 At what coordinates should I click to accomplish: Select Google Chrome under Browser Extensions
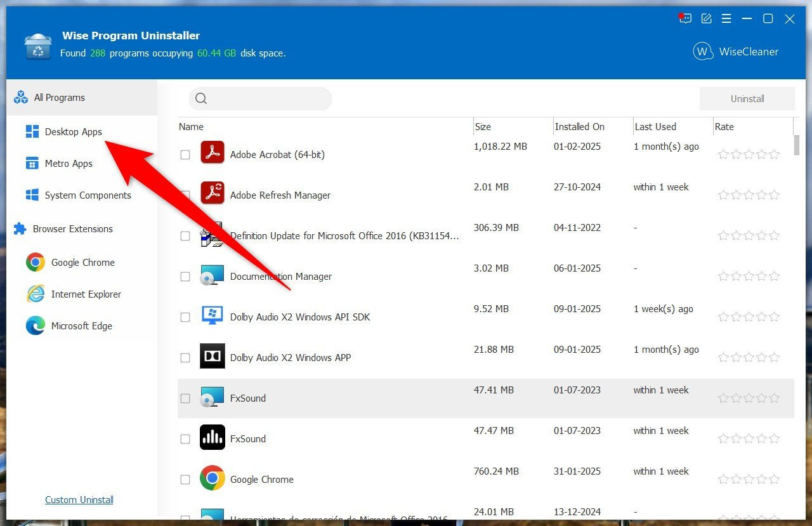82,262
